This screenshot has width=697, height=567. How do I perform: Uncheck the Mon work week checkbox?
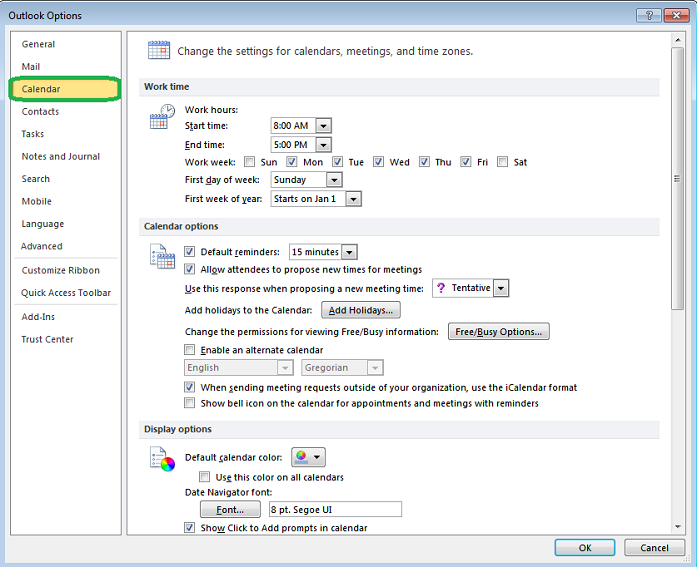tap(292, 162)
